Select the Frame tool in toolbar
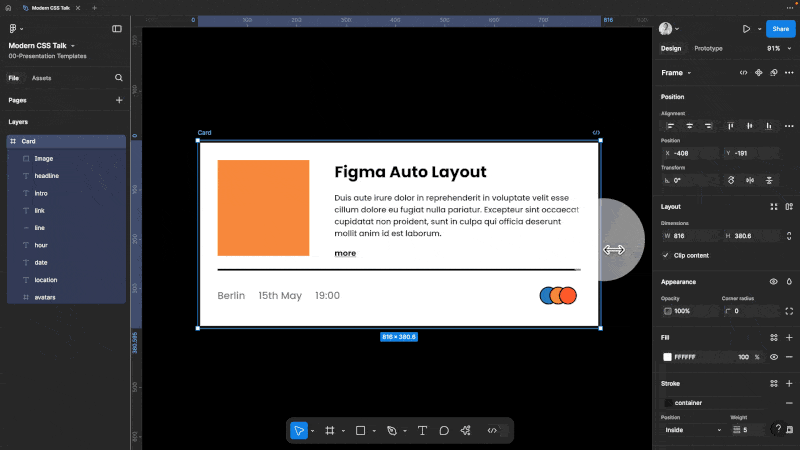 click(x=330, y=431)
